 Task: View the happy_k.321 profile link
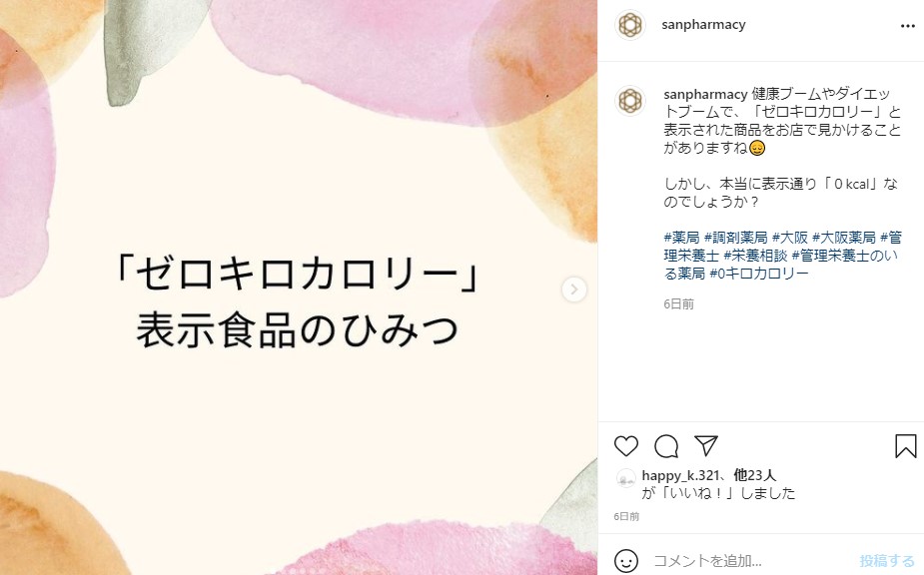(x=680, y=475)
